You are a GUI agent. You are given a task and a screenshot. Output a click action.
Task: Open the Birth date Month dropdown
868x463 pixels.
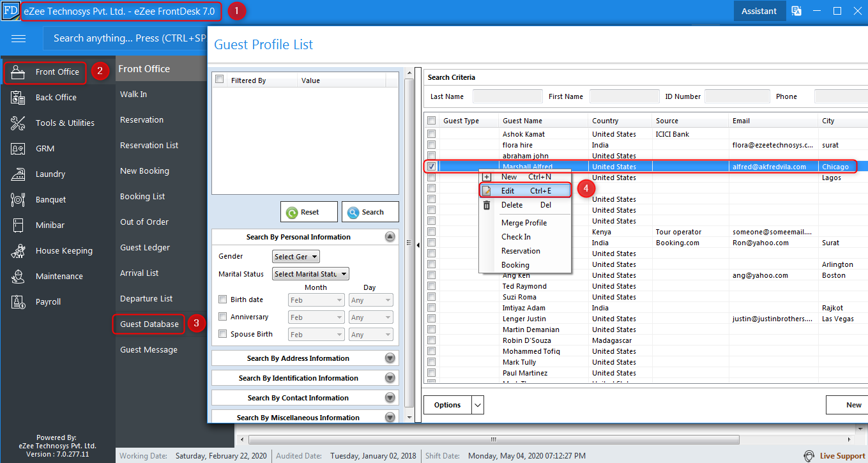coord(316,300)
